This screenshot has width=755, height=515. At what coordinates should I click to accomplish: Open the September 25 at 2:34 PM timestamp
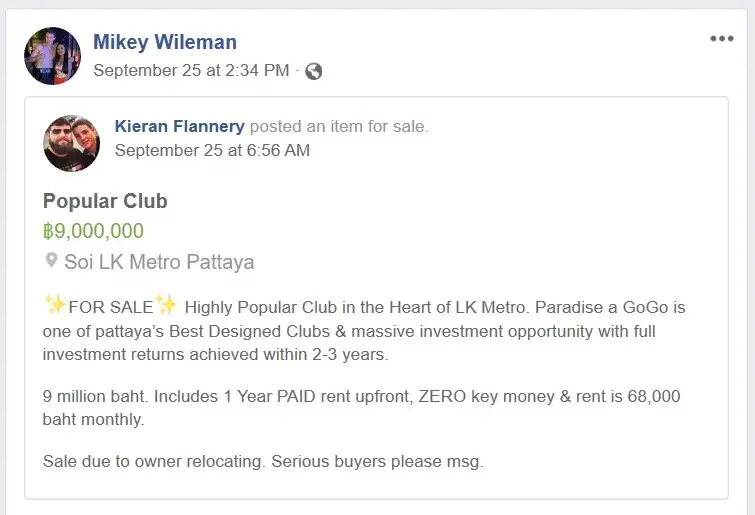191,71
